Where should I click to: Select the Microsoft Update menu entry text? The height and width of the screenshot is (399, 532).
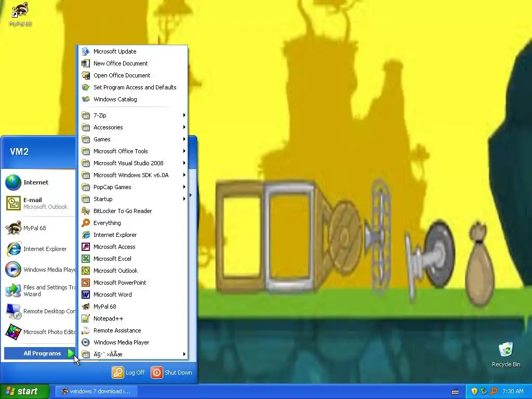115,51
